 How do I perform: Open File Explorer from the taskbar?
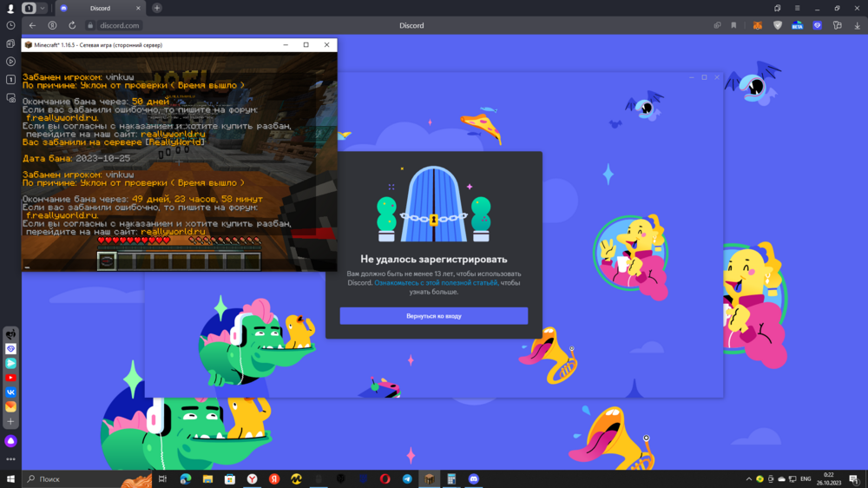pos(207,479)
